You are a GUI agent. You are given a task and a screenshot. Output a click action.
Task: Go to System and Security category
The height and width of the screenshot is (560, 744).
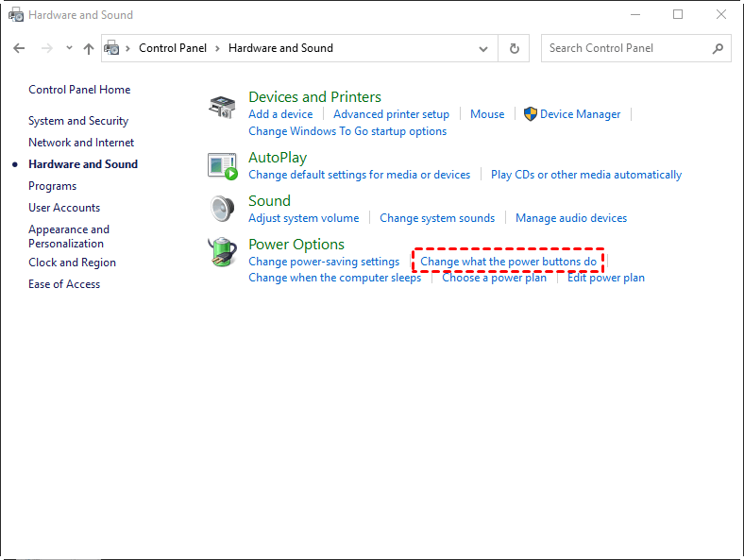tap(78, 121)
